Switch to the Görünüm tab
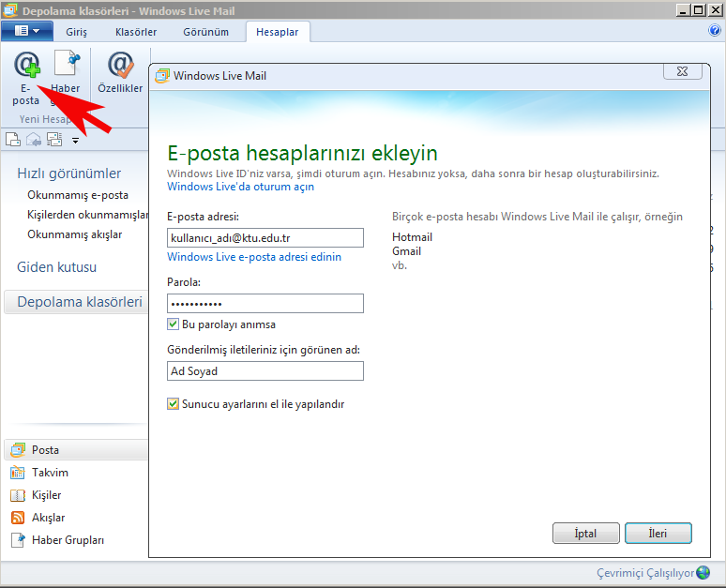The width and height of the screenshot is (726, 588). (x=205, y=32)
